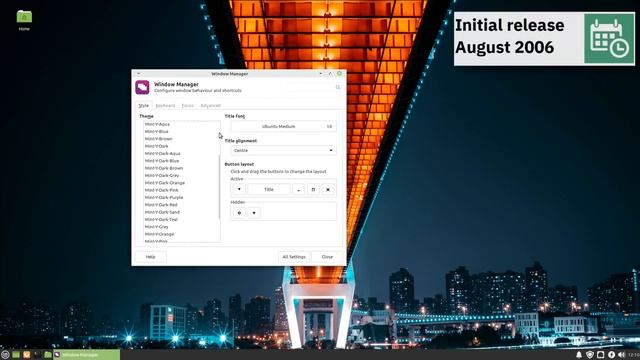The image size is (640, 360).
Task: Launch the terminal from the panel
Action: tap(37, 355)
